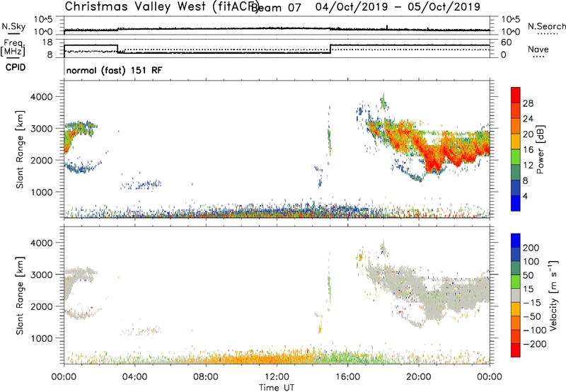Click the '12:00' time axis label

(277, 377)
